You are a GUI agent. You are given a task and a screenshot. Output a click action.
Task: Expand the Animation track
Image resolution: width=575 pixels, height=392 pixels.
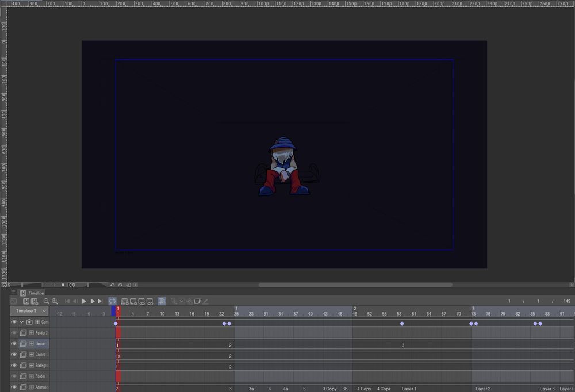click(x=32, y=387)
